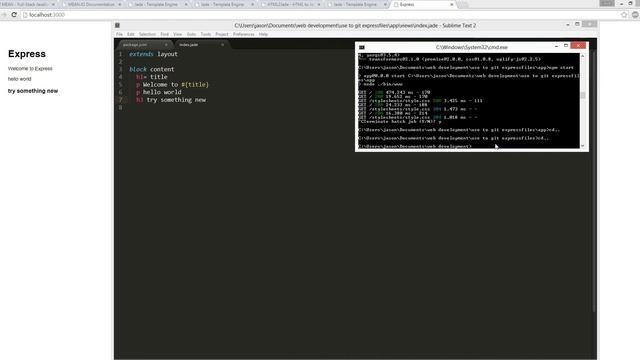Minimize the Sublime Text window
Screen dimensions: 640x360
pyautogui.click(x=568, y=25)
